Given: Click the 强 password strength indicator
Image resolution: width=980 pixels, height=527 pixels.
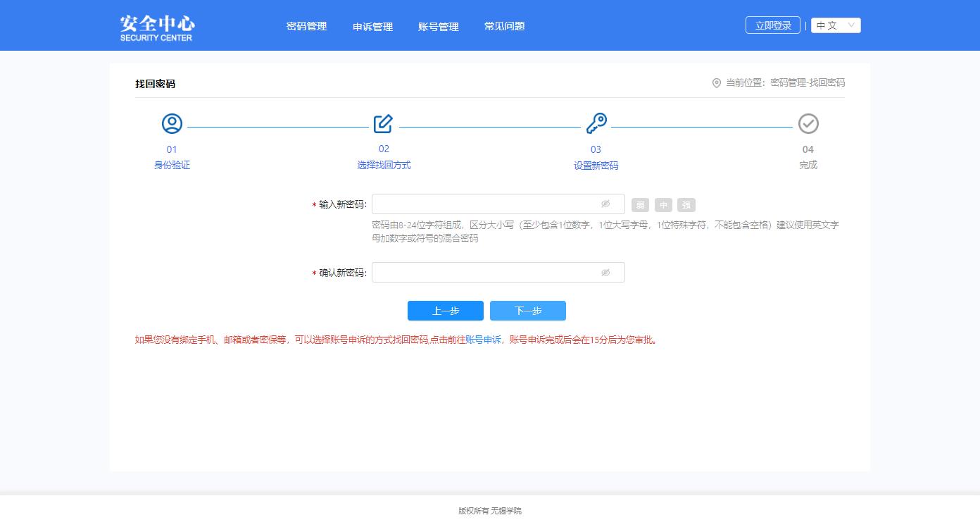Looking at the screenshot, I should tap(686, 205).
